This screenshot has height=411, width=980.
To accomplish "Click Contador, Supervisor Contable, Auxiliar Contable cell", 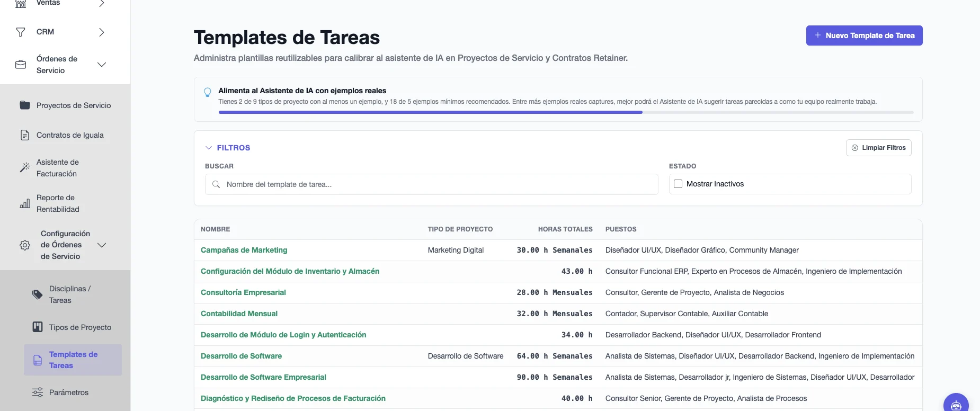I will 687,314.
